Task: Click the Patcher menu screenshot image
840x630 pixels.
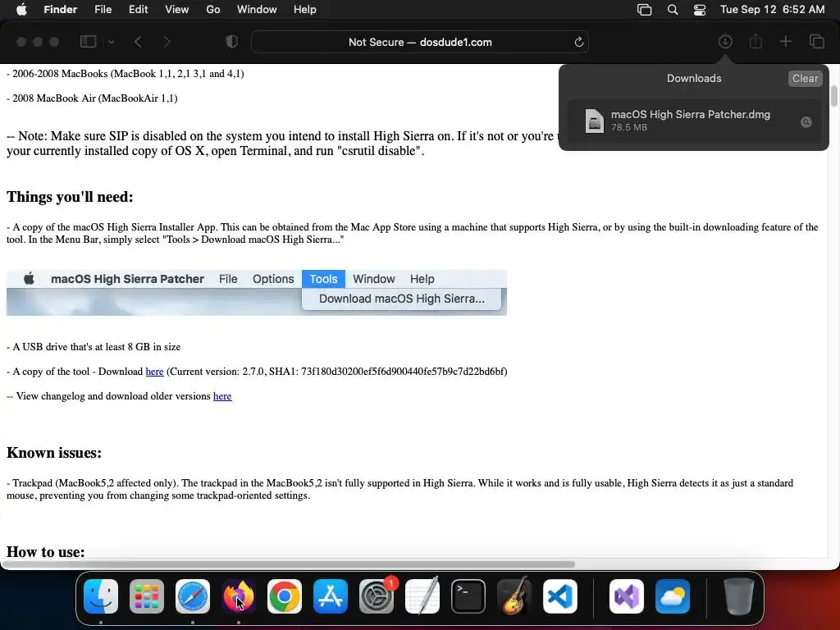Action: tap(257, 293)
